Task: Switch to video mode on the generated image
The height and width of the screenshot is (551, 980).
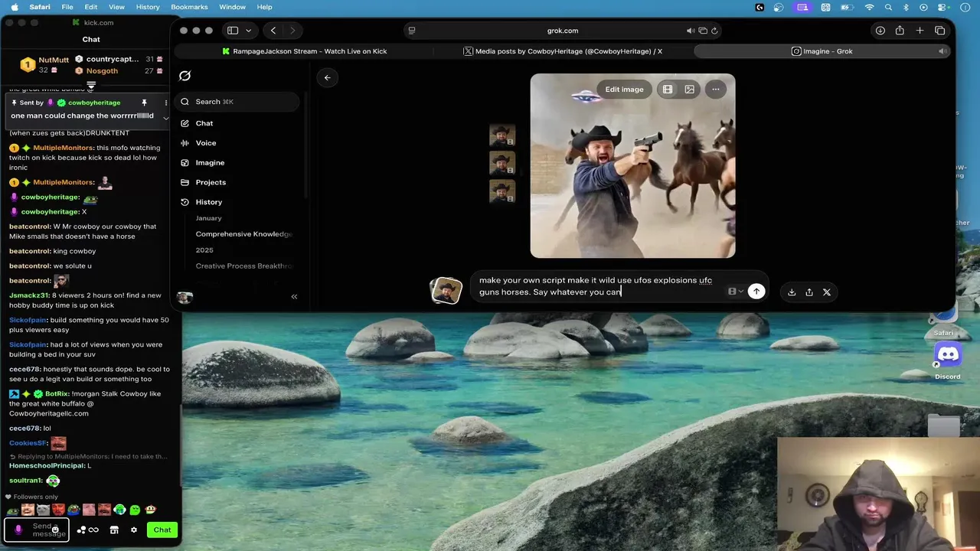Action: (x=668, y=90)
